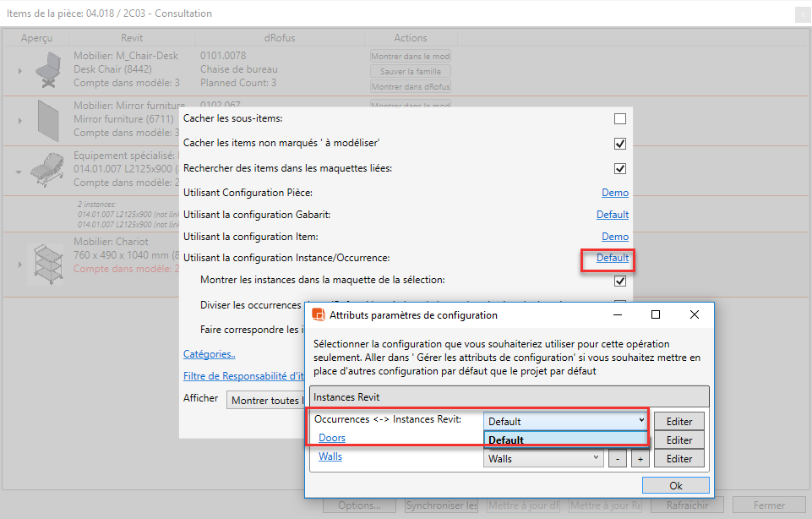Click the Default link for Gabarit configuration

[x=612, y=215]
